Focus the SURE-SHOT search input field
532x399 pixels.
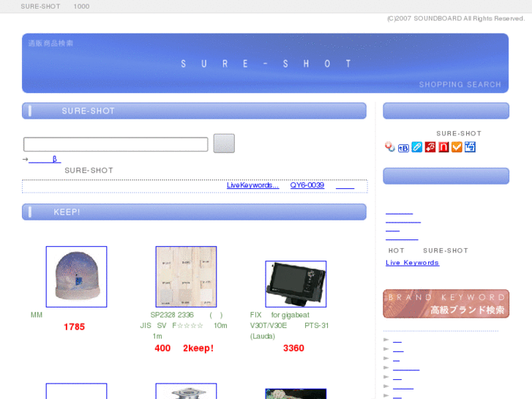click(x=116, y=144)
